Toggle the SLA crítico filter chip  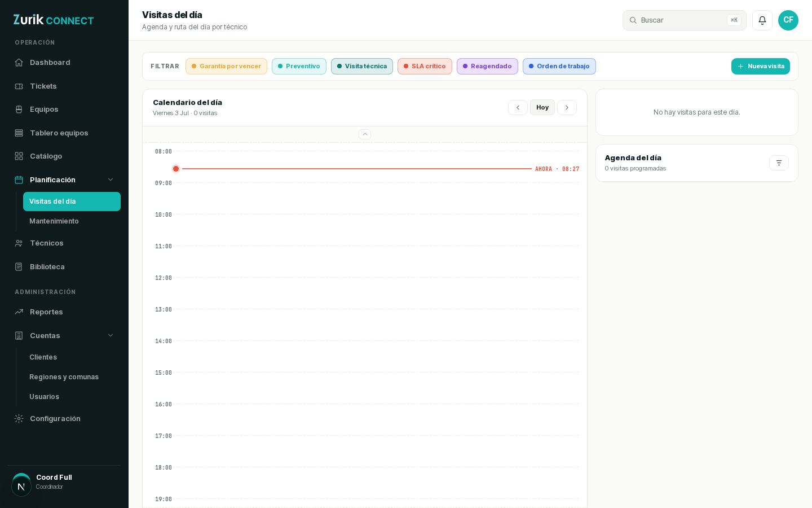point(425,67)
